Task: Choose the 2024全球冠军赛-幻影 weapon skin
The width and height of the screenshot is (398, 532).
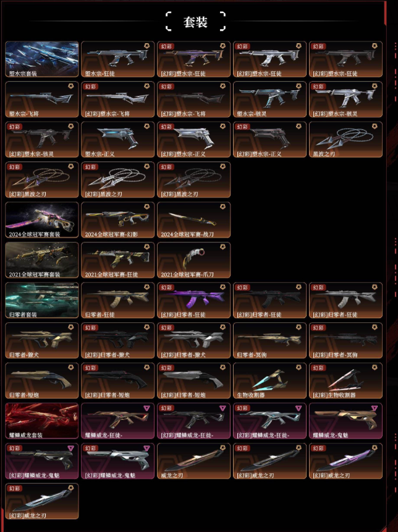Action: pos(117,220)
